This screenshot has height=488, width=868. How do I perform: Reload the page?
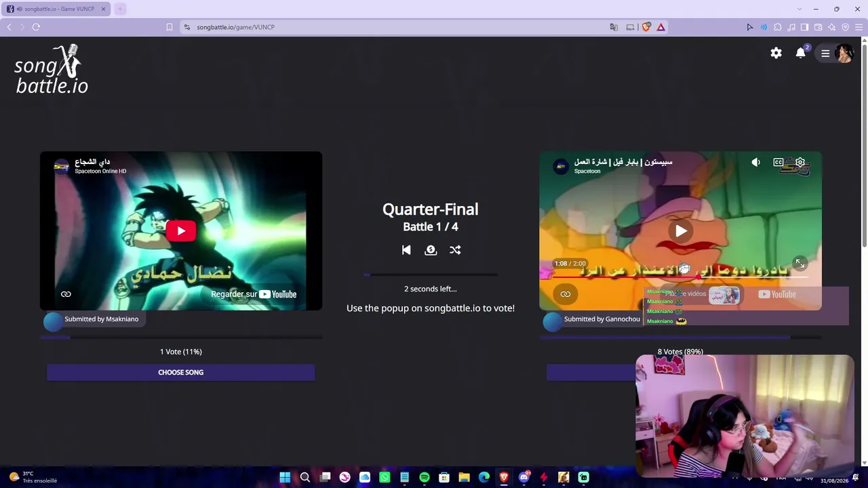tap(36, 27)
